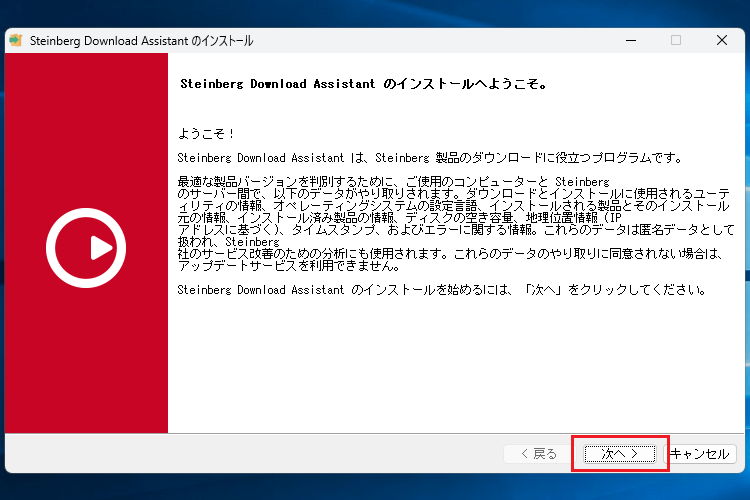Click the bold welcome heading ending in へようこそ。

coord(363,85)
